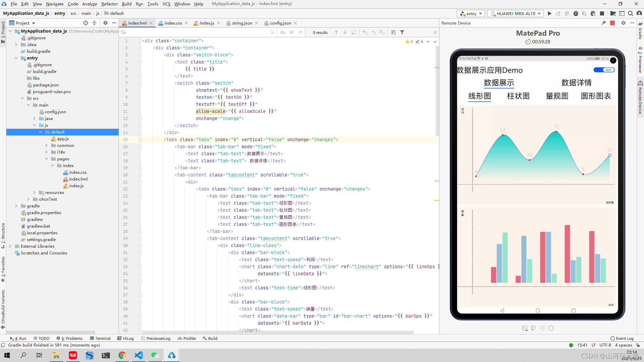Viewport: 644px width, 362px height.
Task: Run the app with the Run button
Action: [x=550, y=13]
